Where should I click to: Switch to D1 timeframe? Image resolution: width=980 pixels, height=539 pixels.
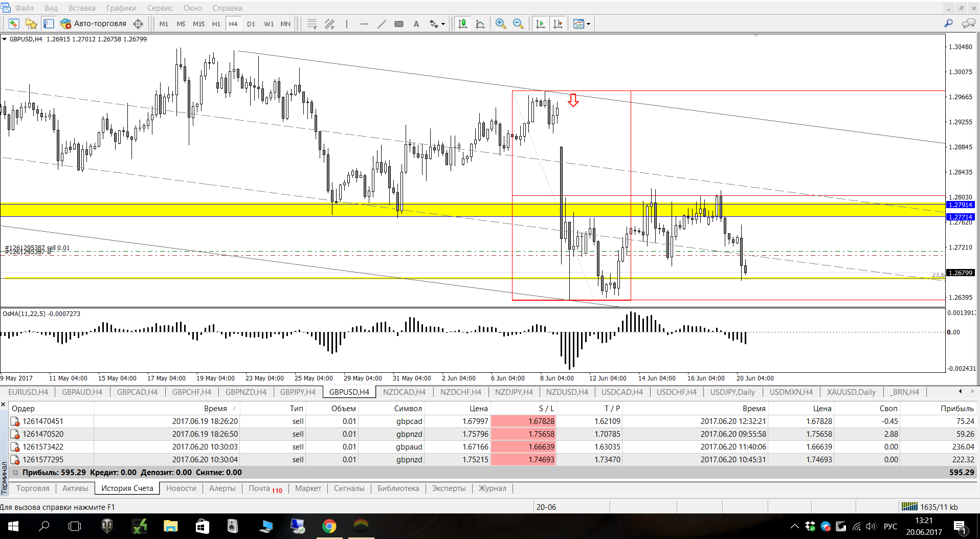(x=251, y=24)
